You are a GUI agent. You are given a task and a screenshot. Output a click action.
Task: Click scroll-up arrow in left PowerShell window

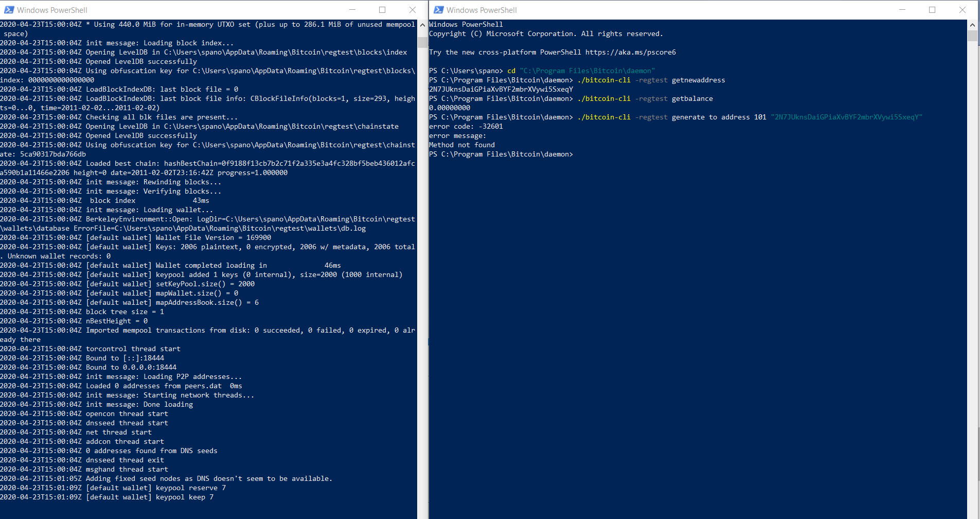point(422,25)
